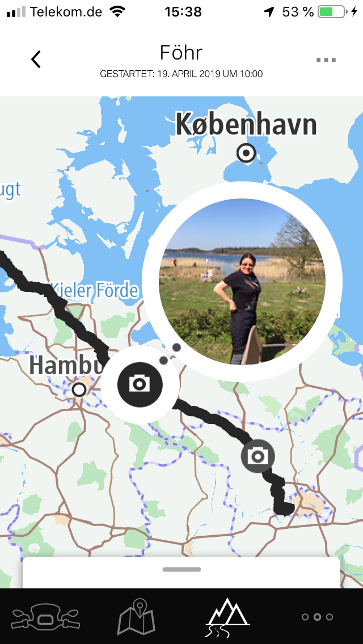The image size is (363, 644).
Task: Open the three-circles more tab
Action: pos(318,617)
